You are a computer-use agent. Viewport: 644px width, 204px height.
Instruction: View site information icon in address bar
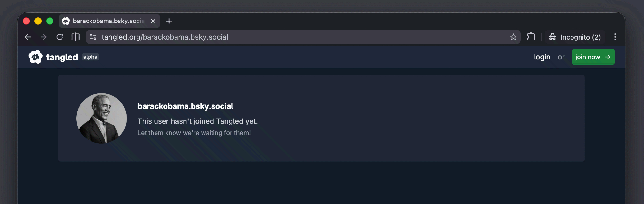click(93, 37)
